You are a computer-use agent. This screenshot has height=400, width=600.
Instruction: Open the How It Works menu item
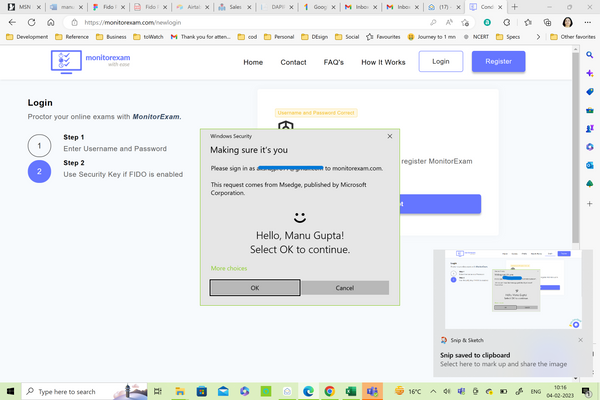[383, 62]
